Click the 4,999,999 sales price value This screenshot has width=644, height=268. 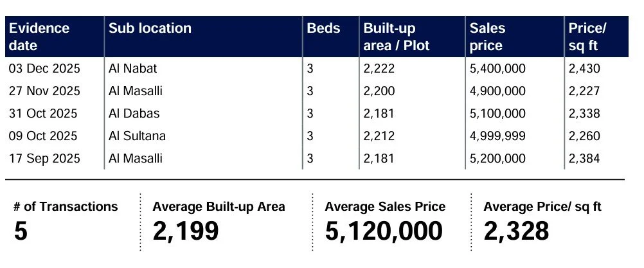tap(497, 136)
